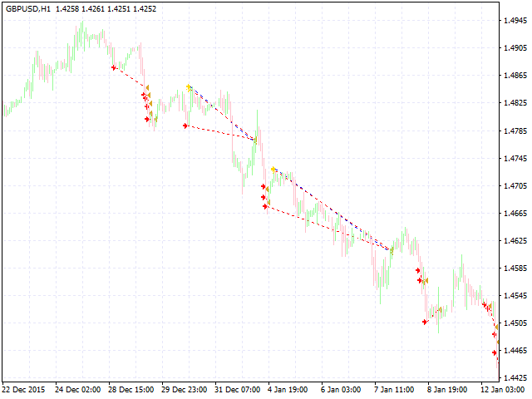Select the long blue dashed line from 4 Jan
The image size is (532, 399).
point(332,208)
